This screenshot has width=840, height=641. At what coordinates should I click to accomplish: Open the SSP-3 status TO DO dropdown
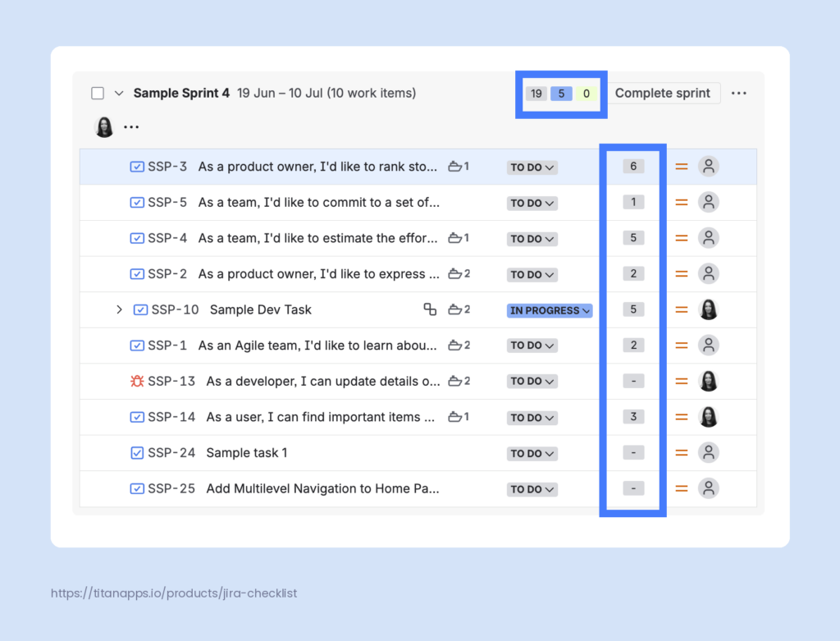pyautogui.click(x=532, y=167)
